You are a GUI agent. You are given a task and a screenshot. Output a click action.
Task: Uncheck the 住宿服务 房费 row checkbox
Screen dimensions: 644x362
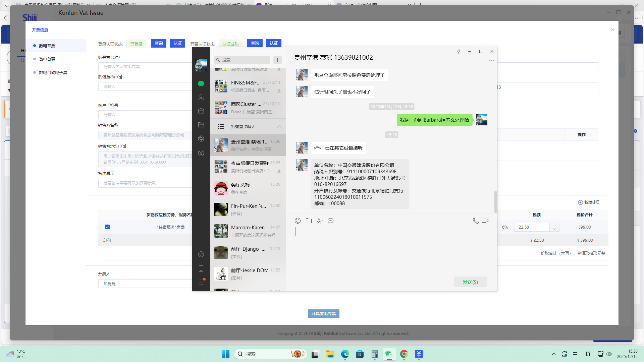(107, 227)
